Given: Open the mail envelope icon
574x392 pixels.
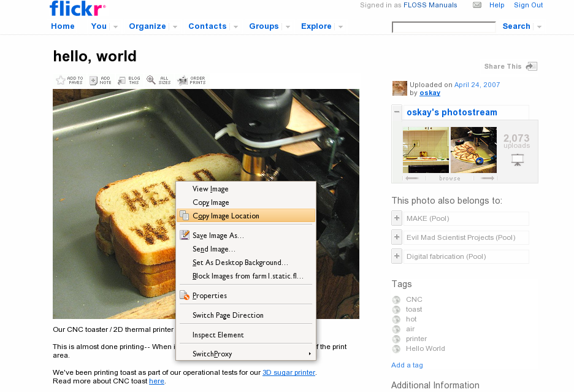Looking at the screenshot, I should pos(477,6).
